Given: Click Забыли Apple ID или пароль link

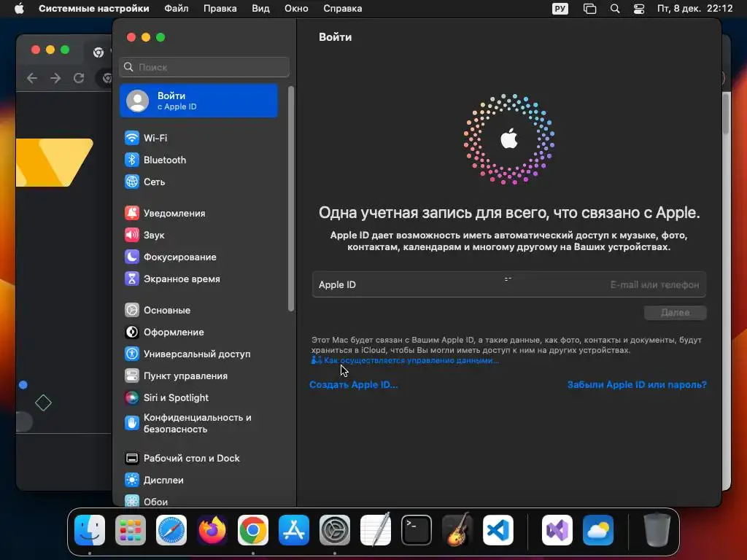Looking at the screenshot, I should (x=637, y=385).
